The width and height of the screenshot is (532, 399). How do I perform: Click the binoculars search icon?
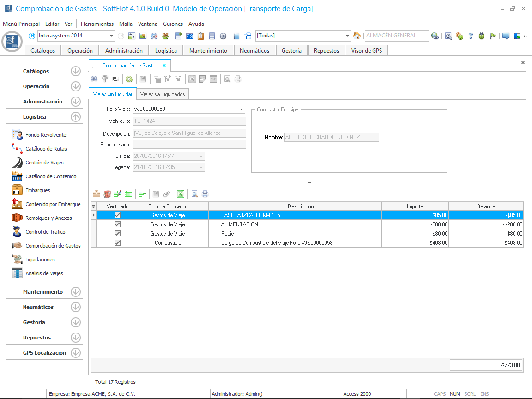pos(94,79)
